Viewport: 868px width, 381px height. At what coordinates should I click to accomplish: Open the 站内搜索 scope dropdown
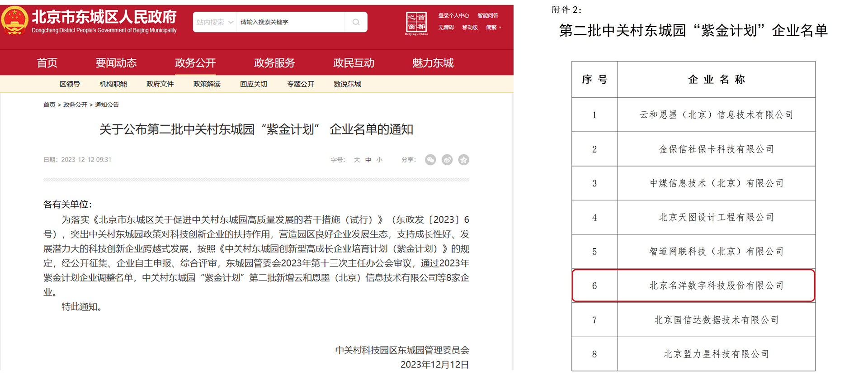pos(215,22)
